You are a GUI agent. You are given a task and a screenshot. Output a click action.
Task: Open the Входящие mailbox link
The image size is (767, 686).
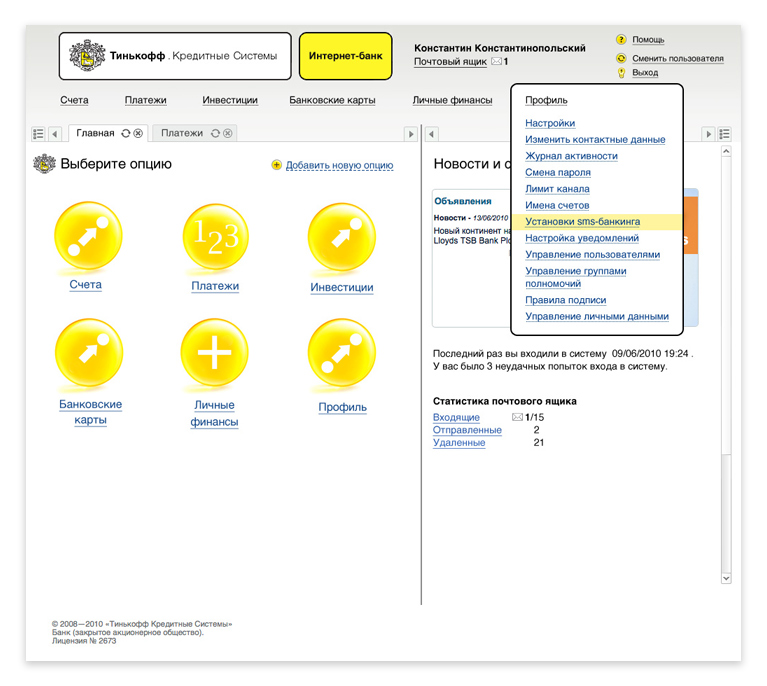pos(456,417)
